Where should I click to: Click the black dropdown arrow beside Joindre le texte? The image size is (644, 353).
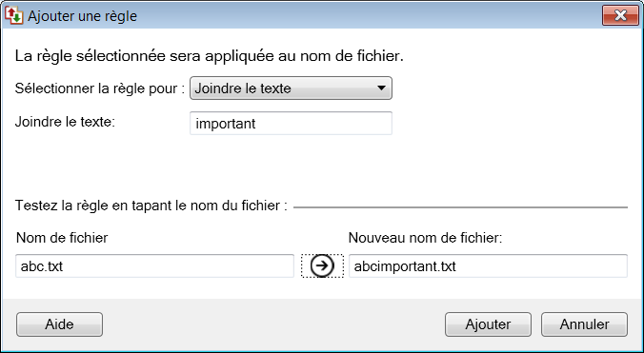(x=381, y=88)
